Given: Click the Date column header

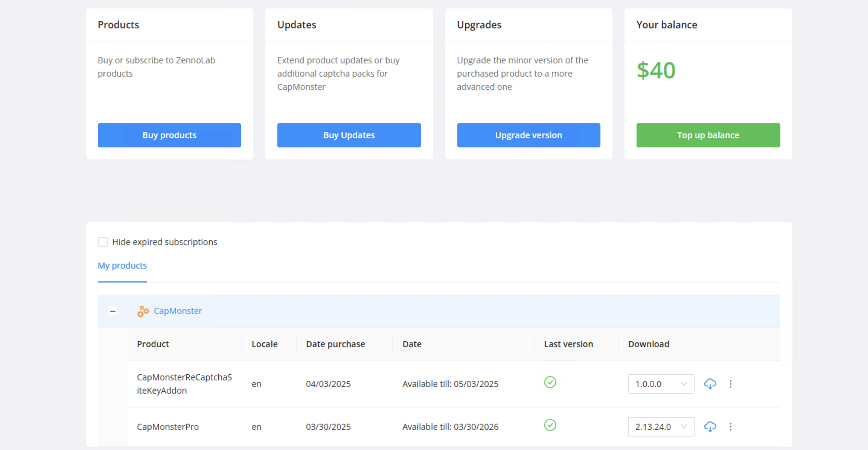Looking at the screenshot, I should [412, 344].
